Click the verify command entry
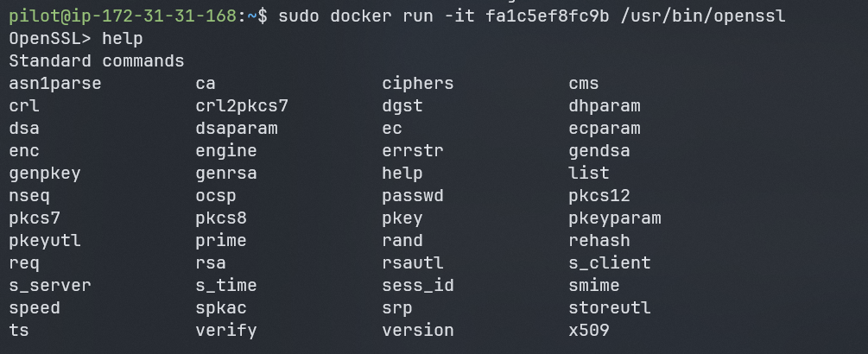 coord(226,331)
